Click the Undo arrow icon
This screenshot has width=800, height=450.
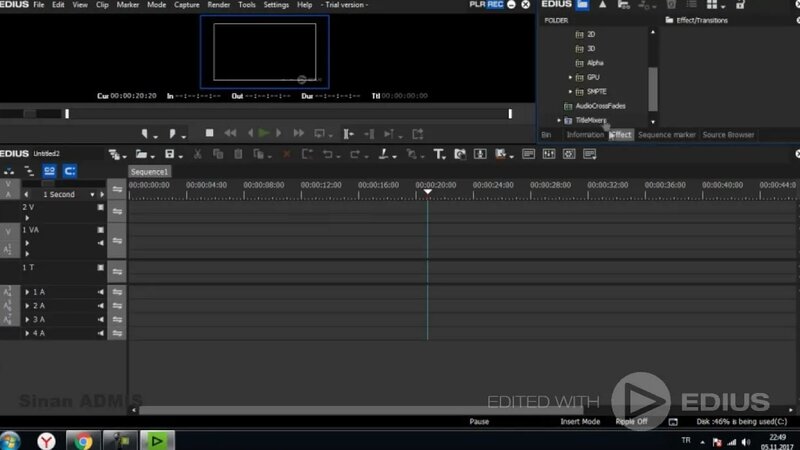click(328, 154)
